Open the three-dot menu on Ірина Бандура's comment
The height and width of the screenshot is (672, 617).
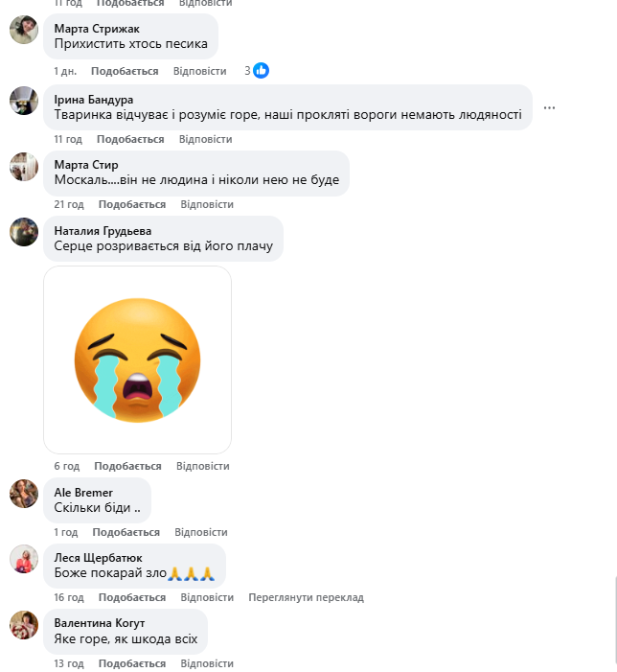coord(549,107)
